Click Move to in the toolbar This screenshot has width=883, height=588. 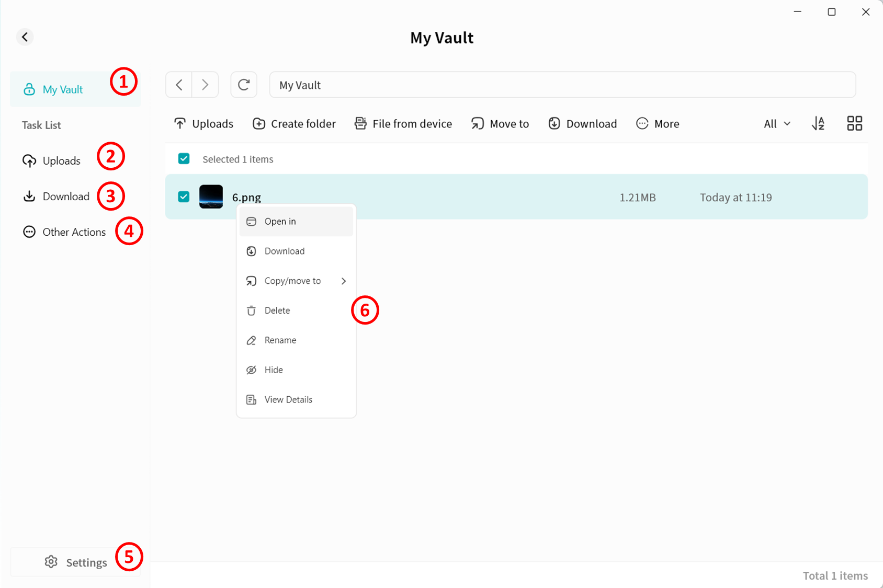pyautogui.click(x=500, y=124)
